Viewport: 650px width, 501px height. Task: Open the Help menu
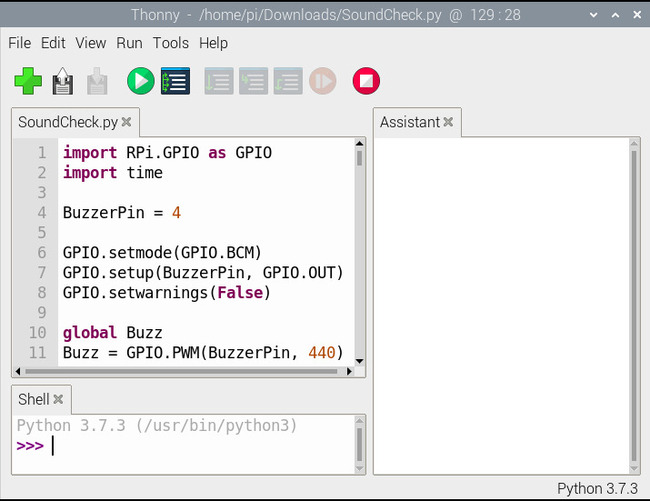click(213, 43)
